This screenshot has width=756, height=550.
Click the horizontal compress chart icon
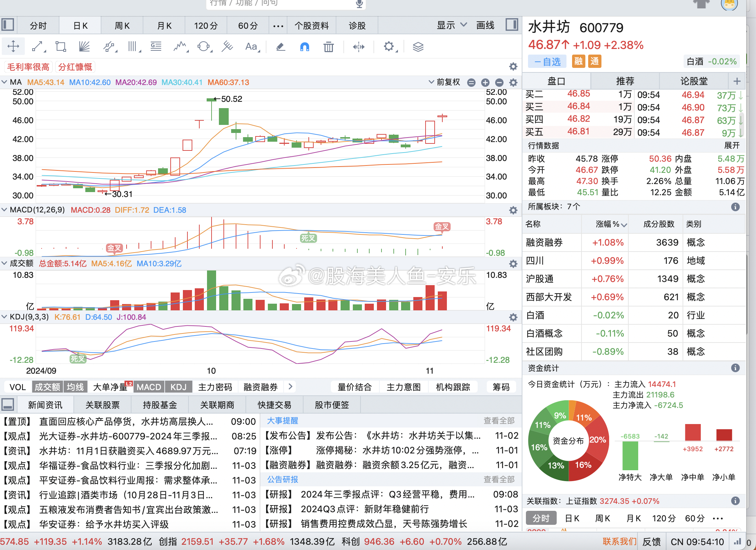coord(359,47)
